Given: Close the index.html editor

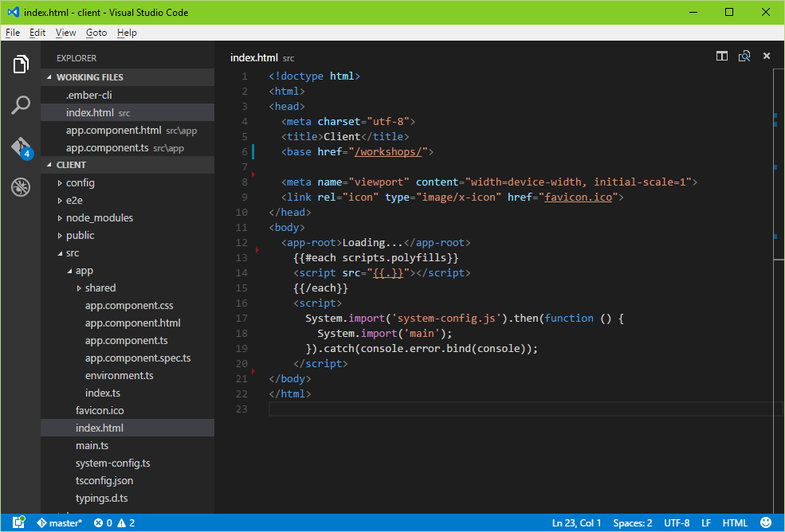Looking at the screenshot, I should (x=767, y=56).
